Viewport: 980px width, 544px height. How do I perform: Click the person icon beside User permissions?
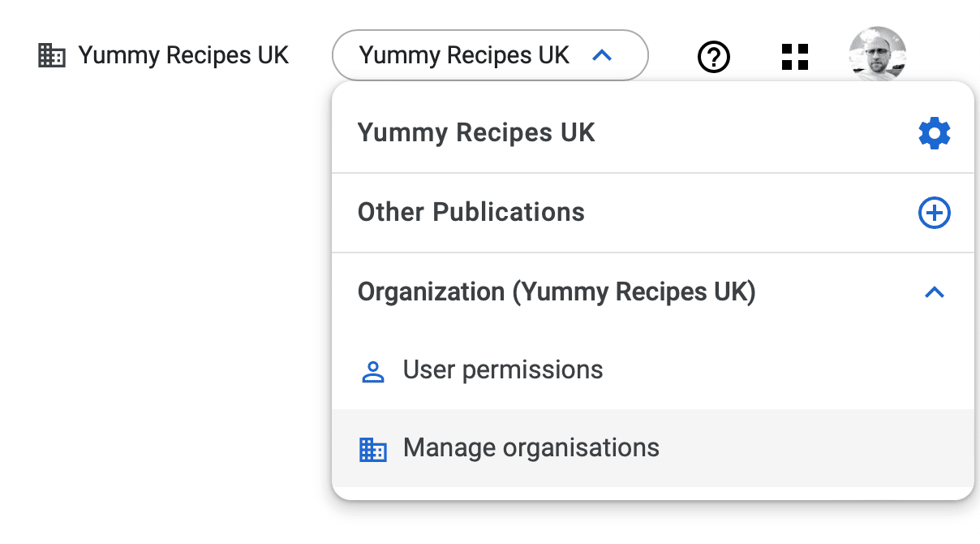372,372
